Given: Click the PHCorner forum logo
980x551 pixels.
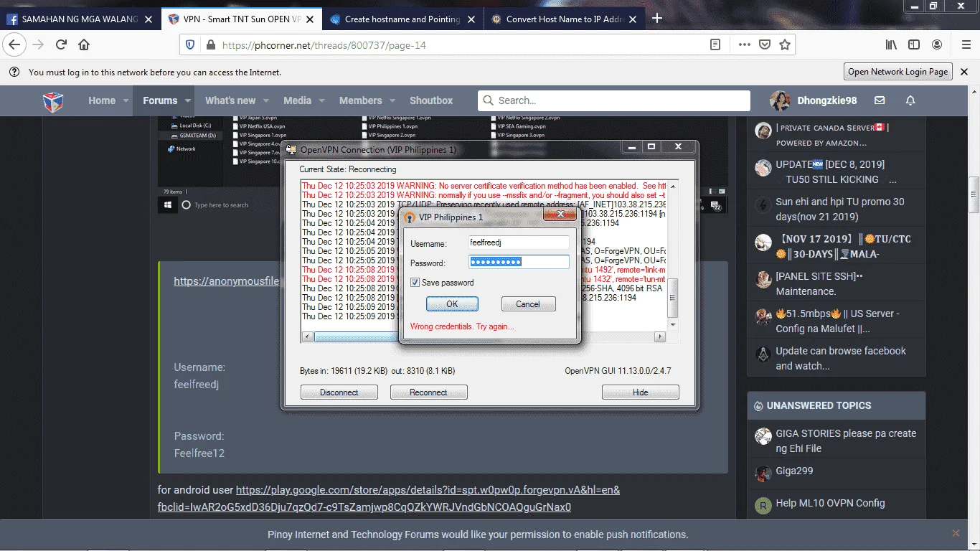Looking at the screenshot, I should tap(53, 101).
